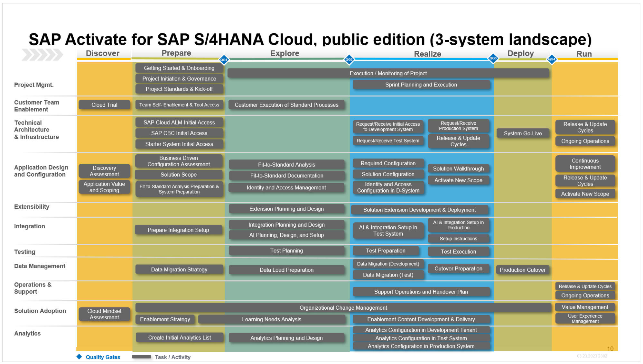Click the Setup Instructions task

point(459,239)
